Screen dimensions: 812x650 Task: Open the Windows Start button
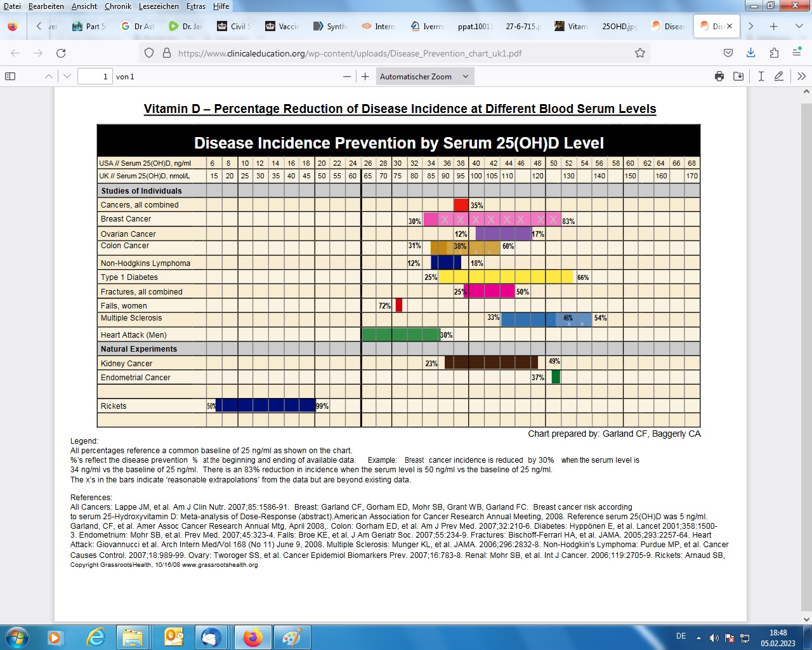(16, 637)
